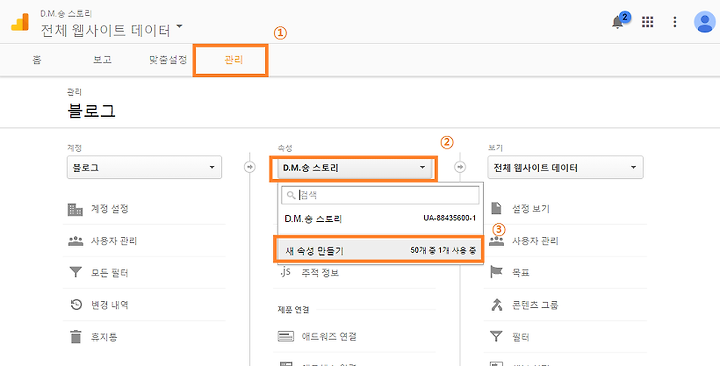
Task: Click the history clock icon for 변경 내역
Action: click(76, 304)
